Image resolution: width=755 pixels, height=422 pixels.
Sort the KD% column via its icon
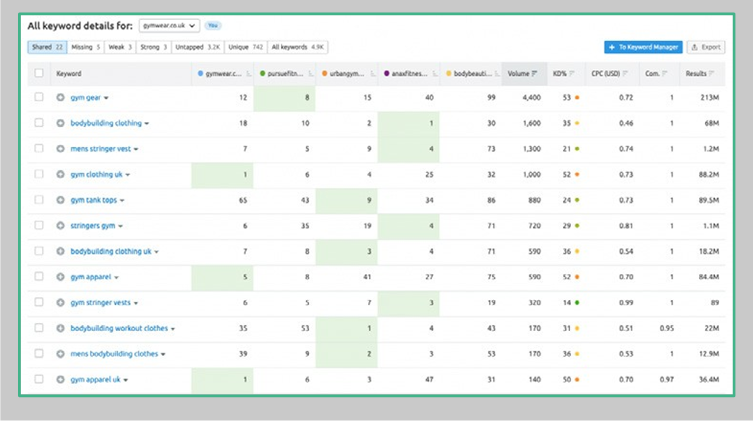[572, 74]
